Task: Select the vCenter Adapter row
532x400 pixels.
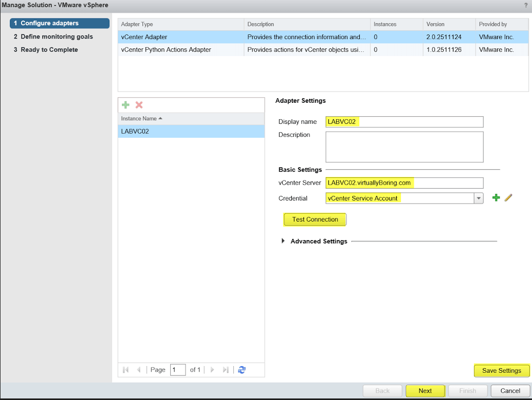Action: (x=323, y=37)
